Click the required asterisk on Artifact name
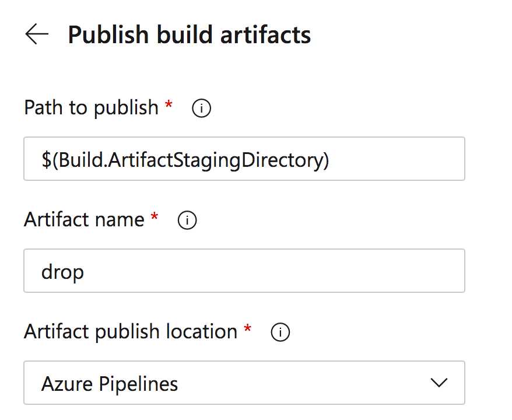The width and height of the screenshot is (512, 420). 152,218
